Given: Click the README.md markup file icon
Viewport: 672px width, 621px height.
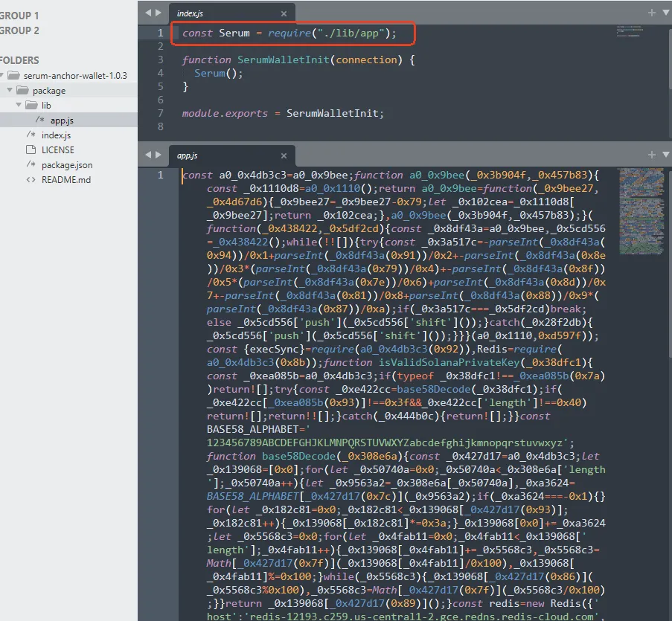Looking at the screenshot, I should [x=31, y=179].
